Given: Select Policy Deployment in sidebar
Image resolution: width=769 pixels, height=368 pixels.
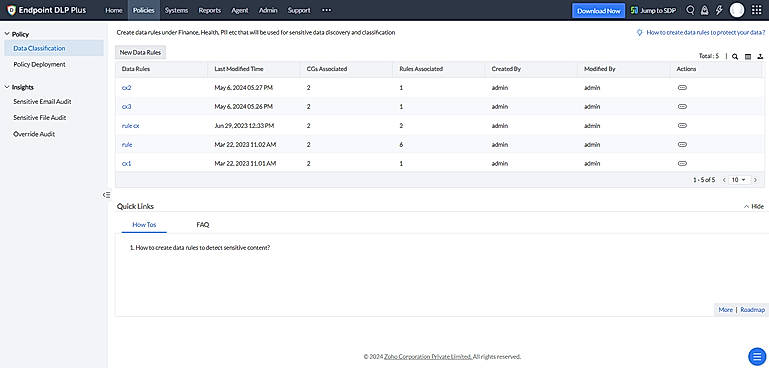Looking at the screenshot, I should [x=39, y=64].
